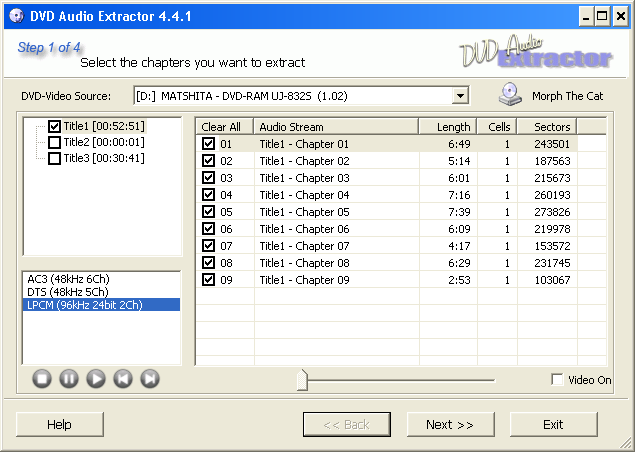
Task: Maximize the DVD Audio Extractor window
Action: point(602,16)
